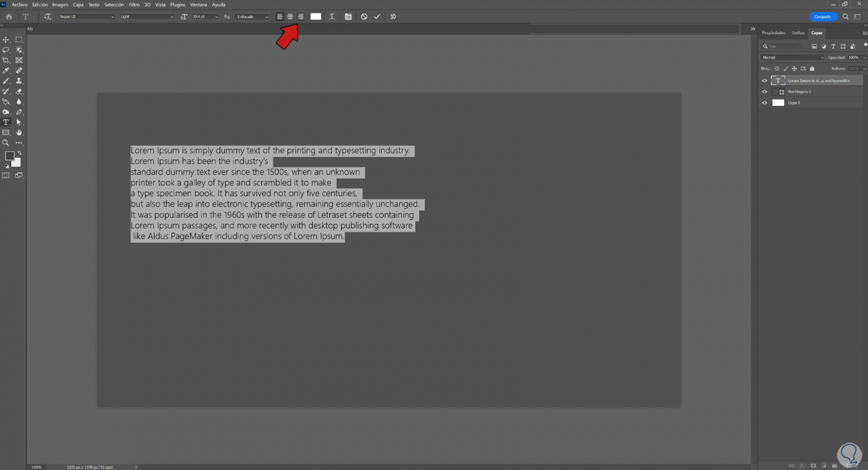Open the Enfocado anti-aliasing dropdown

[252, 17]
